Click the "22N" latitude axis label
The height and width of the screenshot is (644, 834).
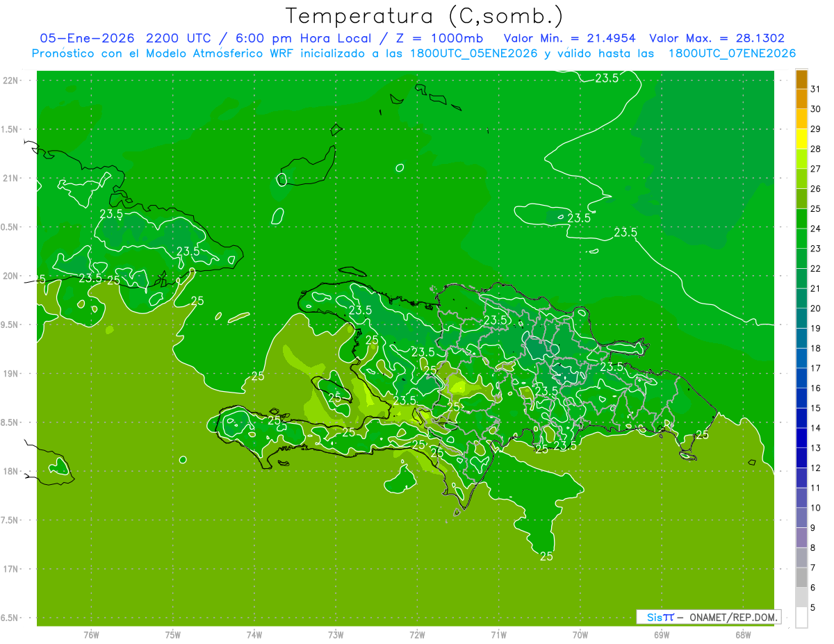tap(12, 81)
